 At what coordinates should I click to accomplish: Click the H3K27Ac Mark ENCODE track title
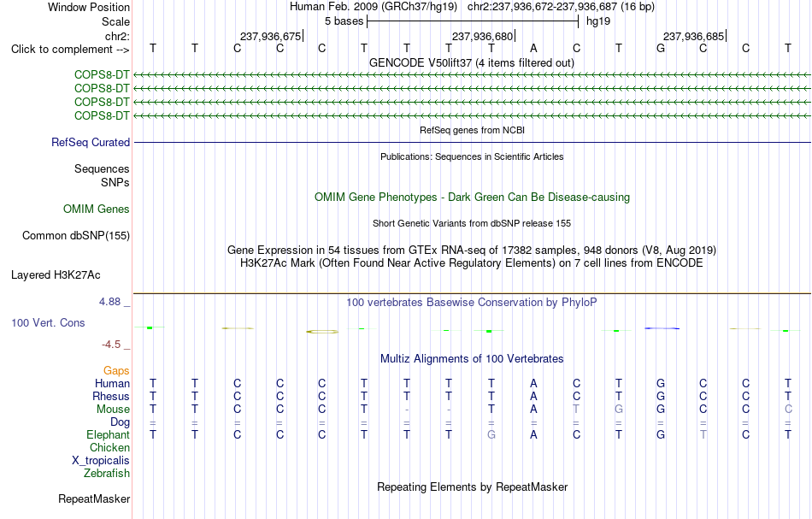tap(472, 262)
